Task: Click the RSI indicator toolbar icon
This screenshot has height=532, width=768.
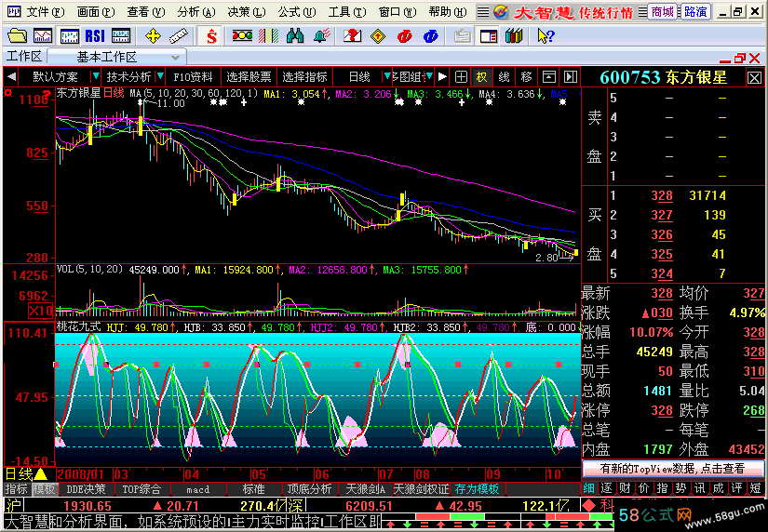Action: pyautogui.click(x=95, y=35)
